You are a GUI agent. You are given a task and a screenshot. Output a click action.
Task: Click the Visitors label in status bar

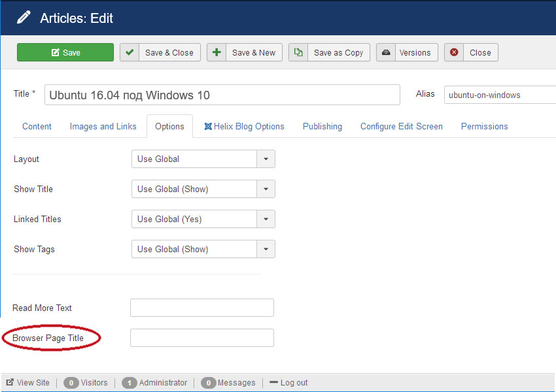click(x=94, y=383)
